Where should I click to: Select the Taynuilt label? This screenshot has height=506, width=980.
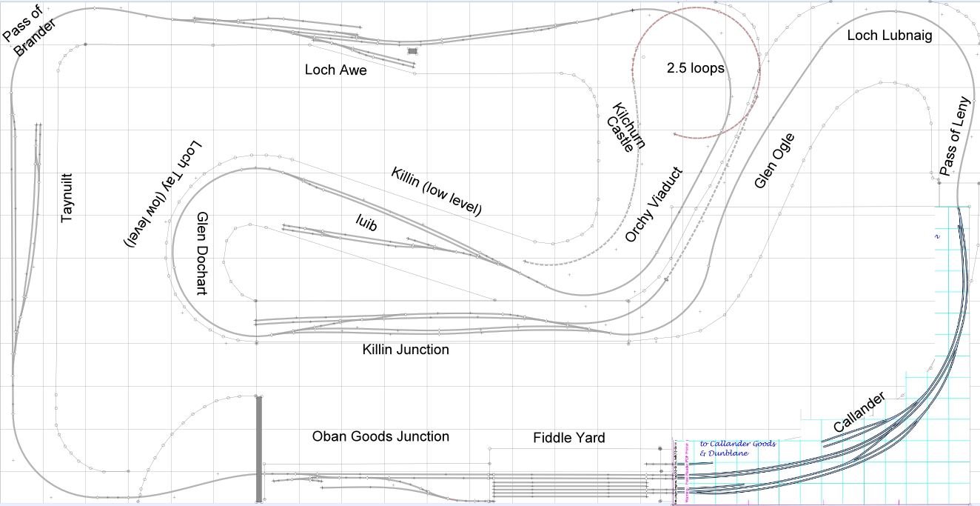tap(67, 198)
